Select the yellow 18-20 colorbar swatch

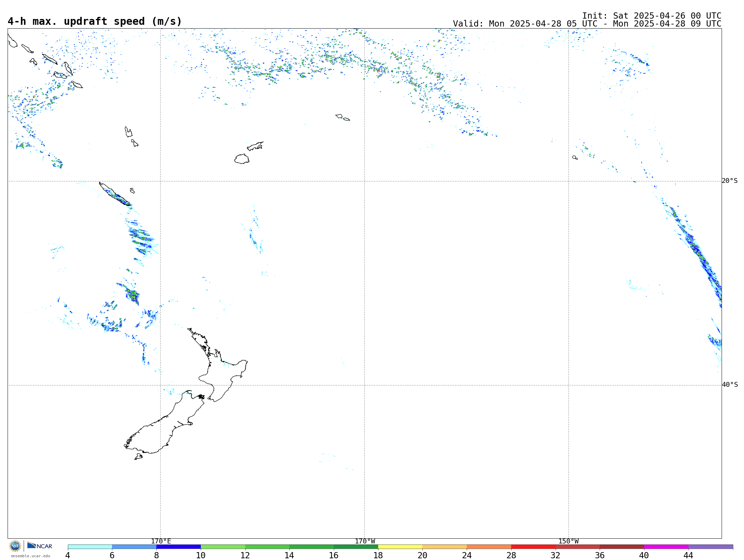[x=400, y=547]
